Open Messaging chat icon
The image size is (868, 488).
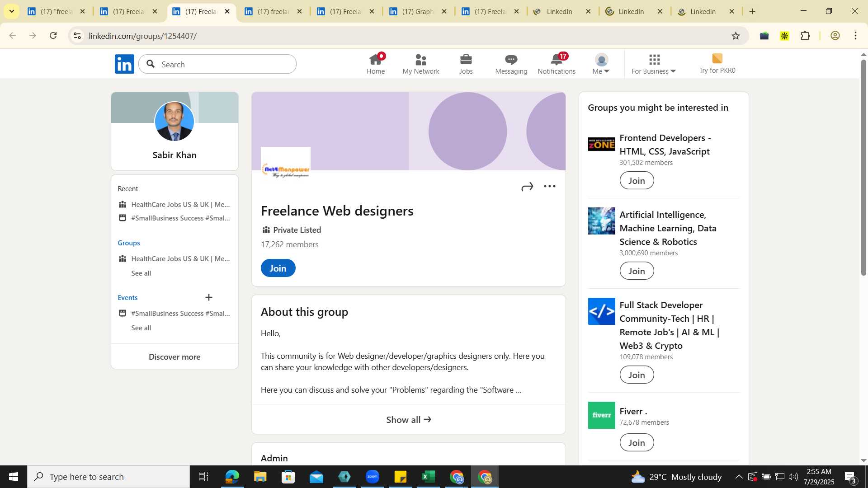511,64
